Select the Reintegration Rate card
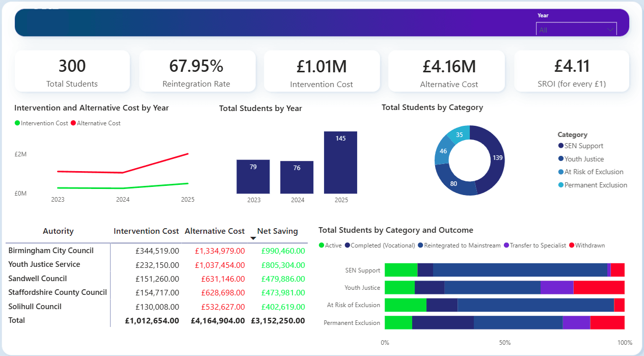The height and width of the screenshot is (356, 644). [197, 71]
